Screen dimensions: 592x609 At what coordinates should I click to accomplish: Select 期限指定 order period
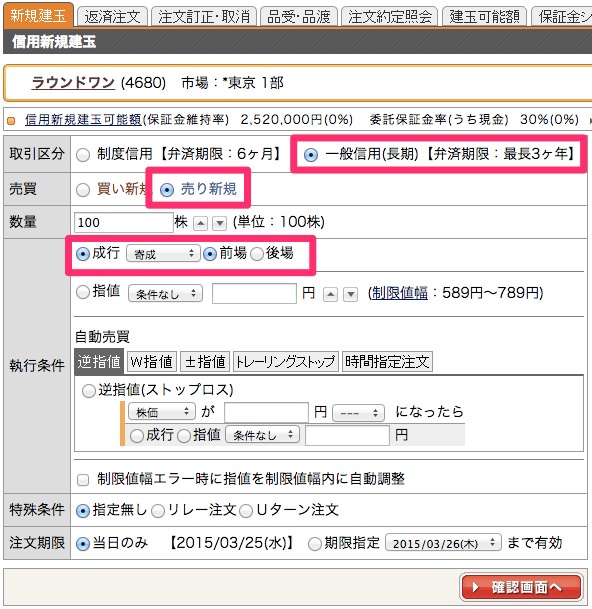315,544
